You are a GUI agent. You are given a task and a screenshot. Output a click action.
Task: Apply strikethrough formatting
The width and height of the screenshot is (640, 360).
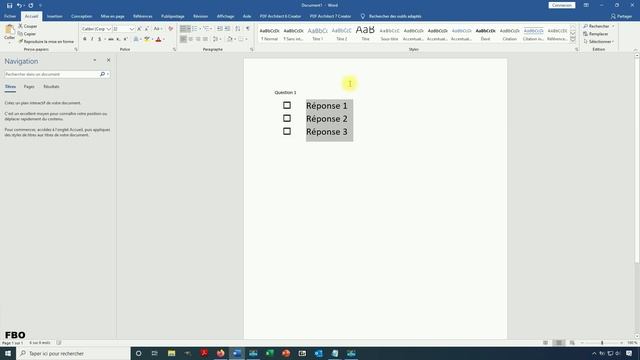click(111, 39)
